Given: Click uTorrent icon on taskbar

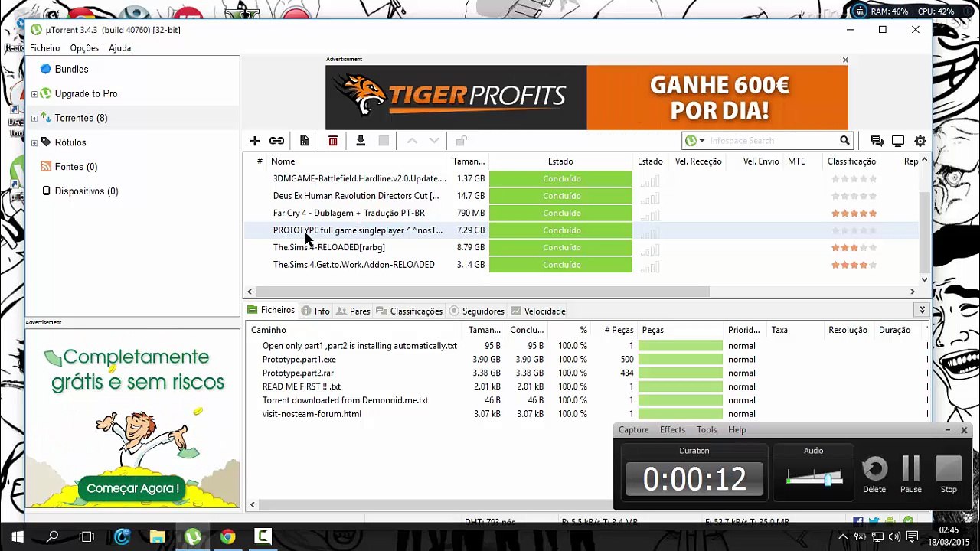Looking at the screenshot, I should pos(192,536).
